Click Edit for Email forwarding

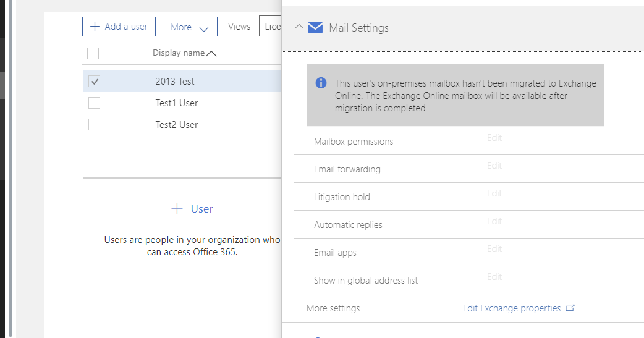coord(494,166)
